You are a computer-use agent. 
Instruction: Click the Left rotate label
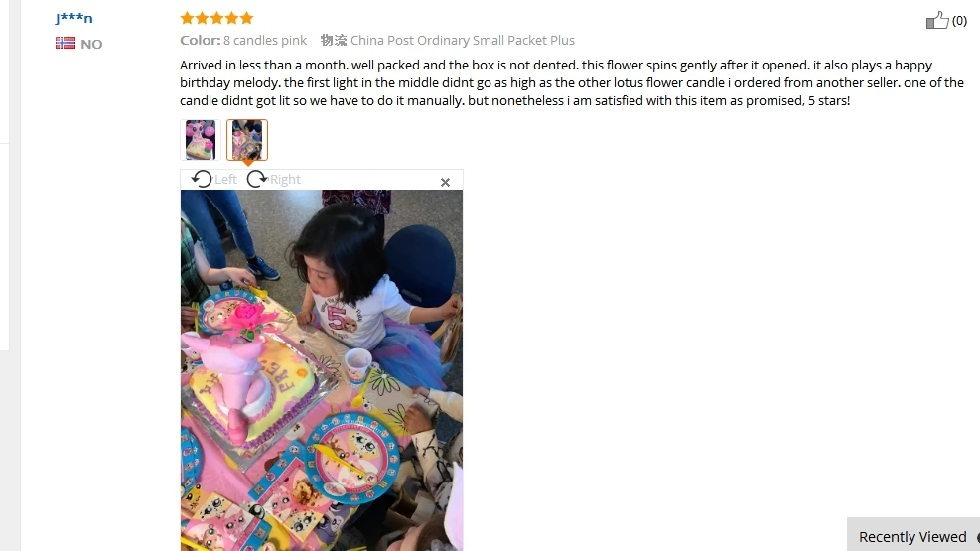point(225,180)
